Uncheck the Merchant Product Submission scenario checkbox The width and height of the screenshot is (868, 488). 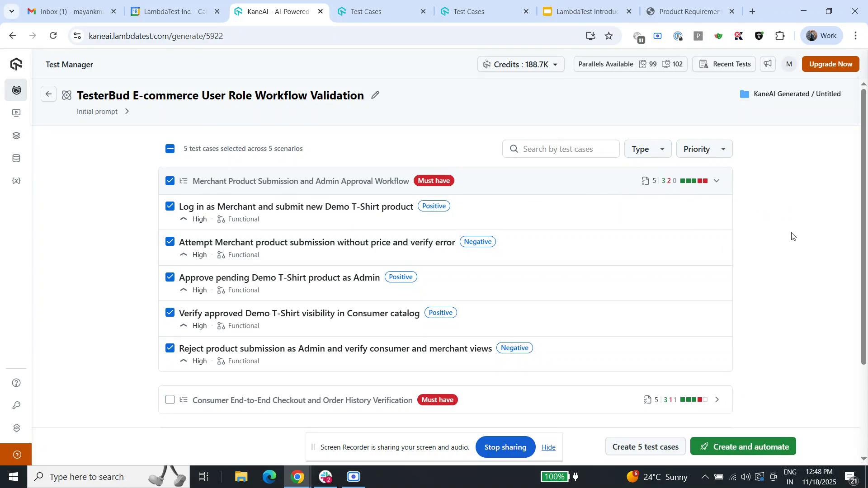170,181
